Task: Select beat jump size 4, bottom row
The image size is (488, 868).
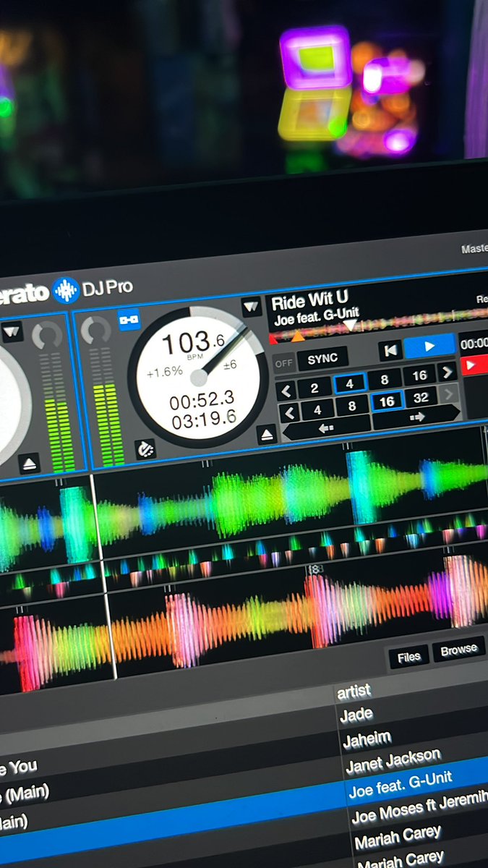Action: 317,410
